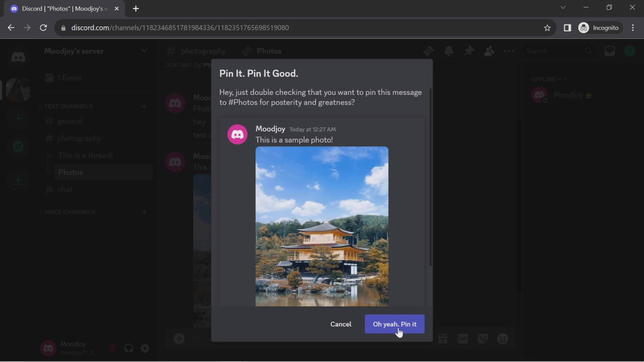The image size is (644, 362).
Task: Select the Discord Photos browser tab
Action: coord(64,9)
